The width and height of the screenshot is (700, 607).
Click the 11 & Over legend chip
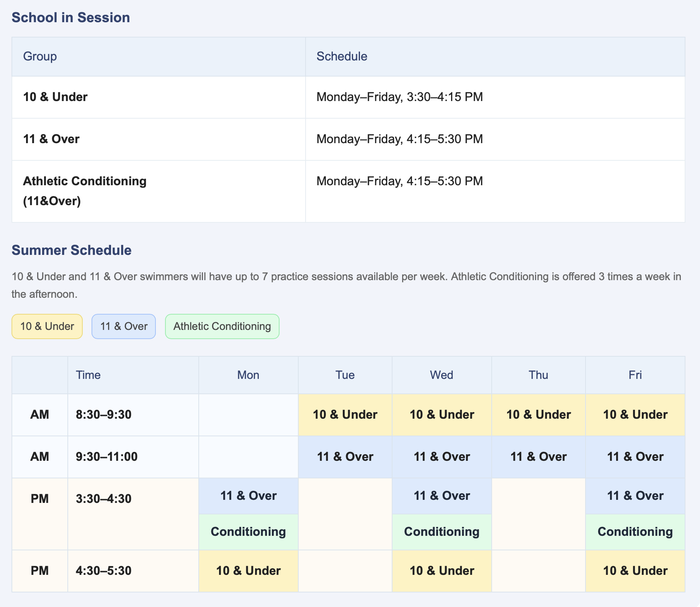click(124, 326)
